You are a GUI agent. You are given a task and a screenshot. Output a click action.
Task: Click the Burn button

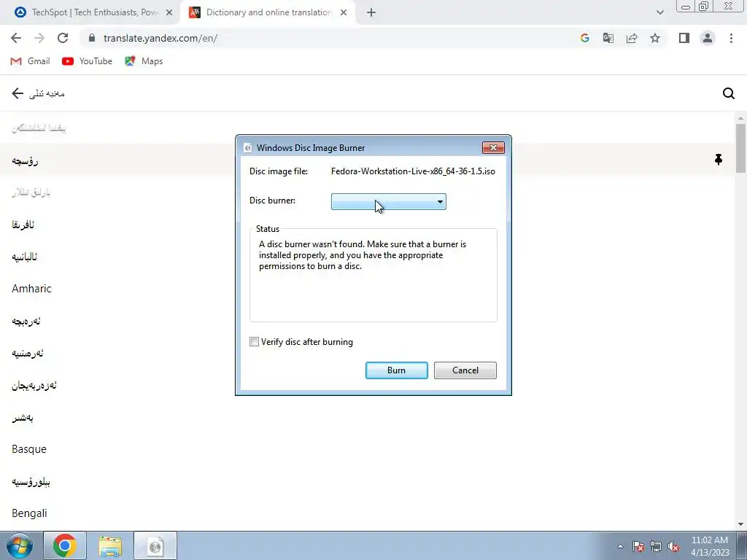click(396, 370)
